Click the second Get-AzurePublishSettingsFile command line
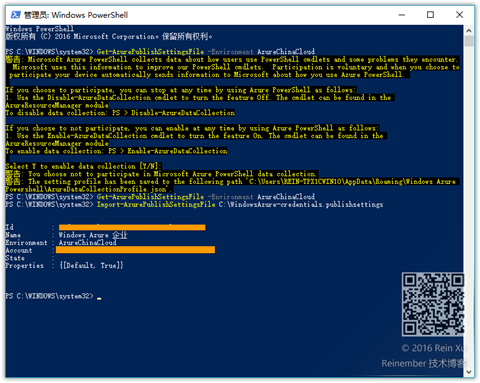 pyautogui.click(x=160, y=197)
